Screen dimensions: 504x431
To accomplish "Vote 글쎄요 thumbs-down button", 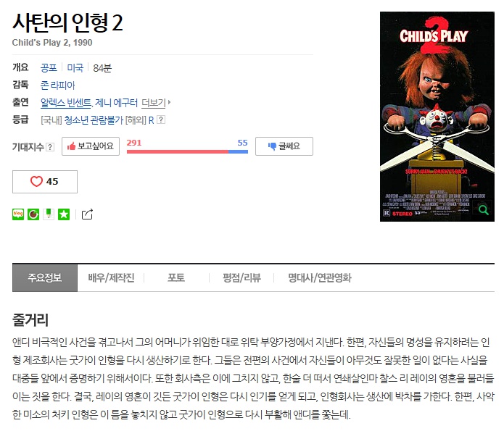I will 284,146.
